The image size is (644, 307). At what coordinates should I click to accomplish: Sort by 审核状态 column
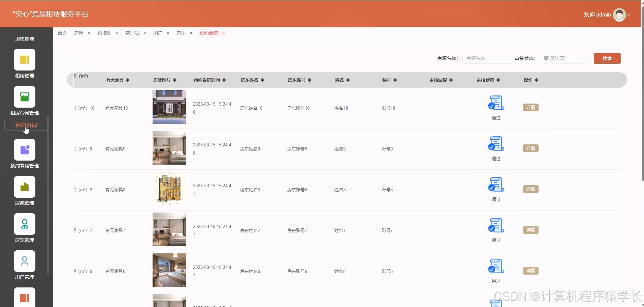[498, 80]
